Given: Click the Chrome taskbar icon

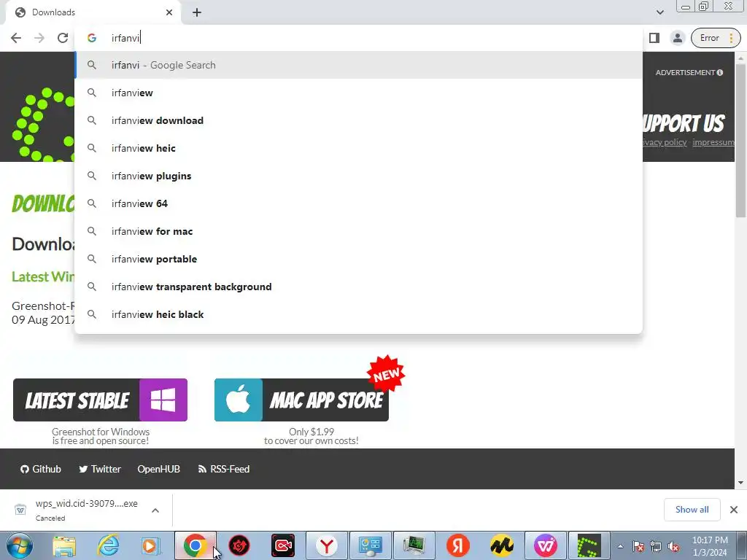Looking at the screenshot, I should [x=196, y=545].
